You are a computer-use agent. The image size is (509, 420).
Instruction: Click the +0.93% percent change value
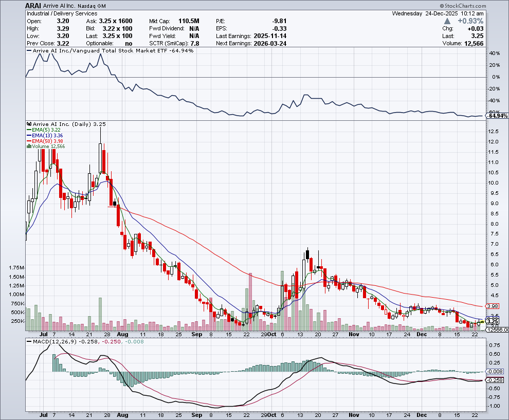(470, 21)
